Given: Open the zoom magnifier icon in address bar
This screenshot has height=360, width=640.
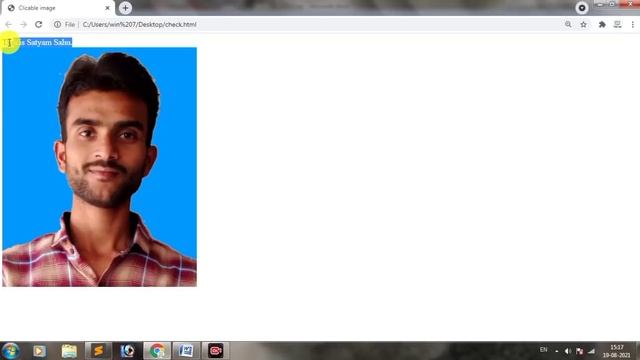Looking at the screenshot, I should click(568, 24).
